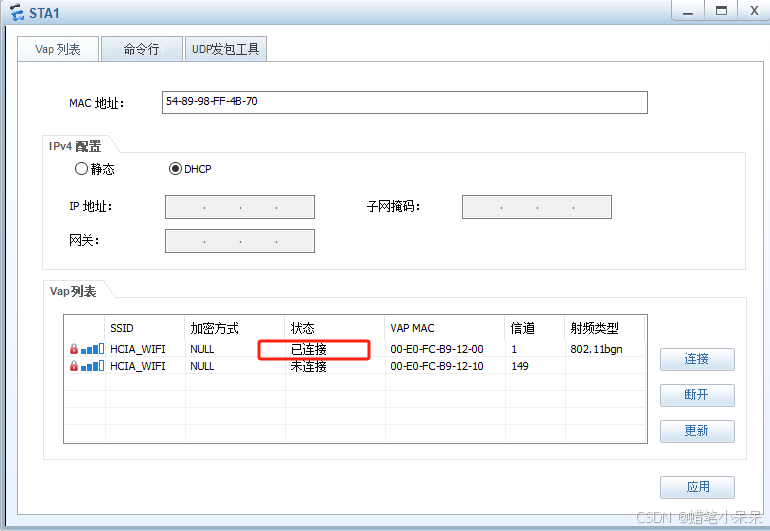770x531 pixels.
Task: Click VAP MAC 00-E0-FC-B9-12-10 cell
Action: click(437, 366)
